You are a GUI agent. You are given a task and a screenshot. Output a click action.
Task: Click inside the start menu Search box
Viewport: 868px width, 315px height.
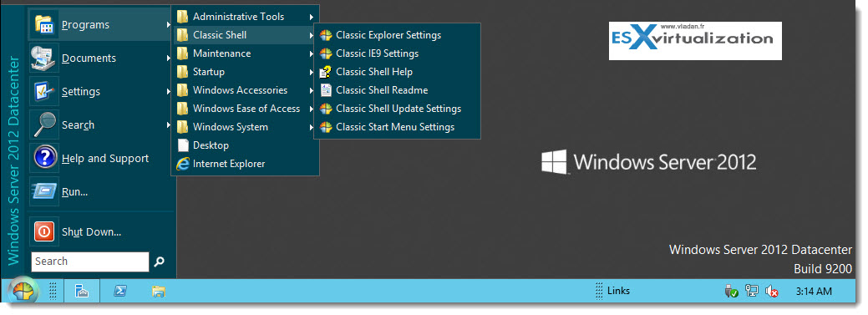pyautogui.click(x=90, y=262)
